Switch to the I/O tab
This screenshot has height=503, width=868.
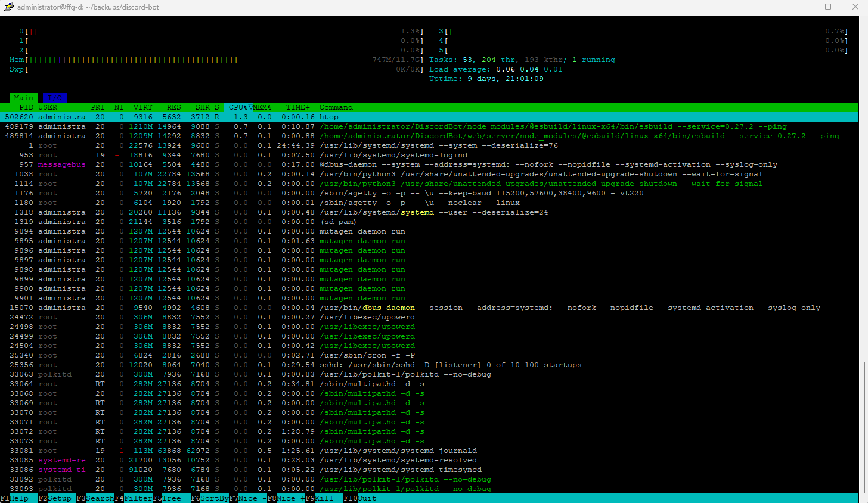[x=55, y=98]
